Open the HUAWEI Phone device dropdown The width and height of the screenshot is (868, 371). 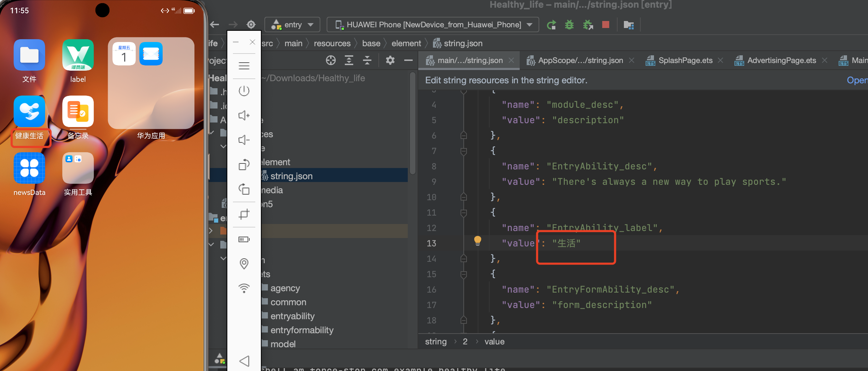click(433, 24)
